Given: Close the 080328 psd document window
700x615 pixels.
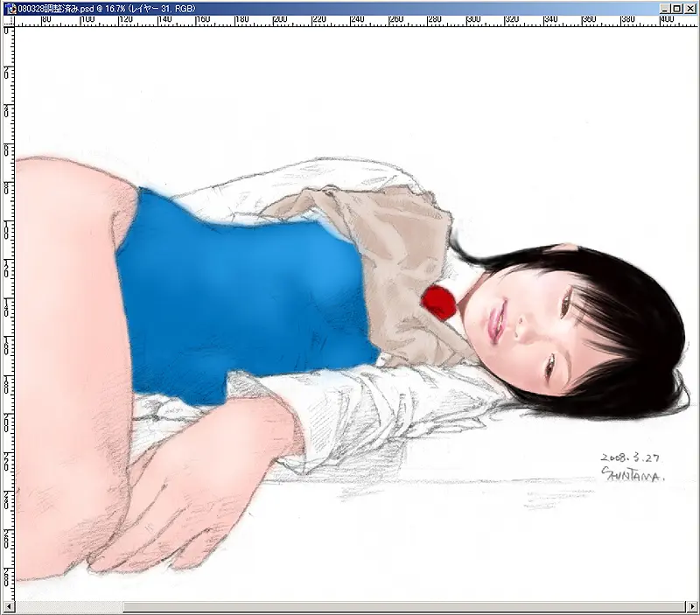Looking at the screenshot, I should 689,8.
